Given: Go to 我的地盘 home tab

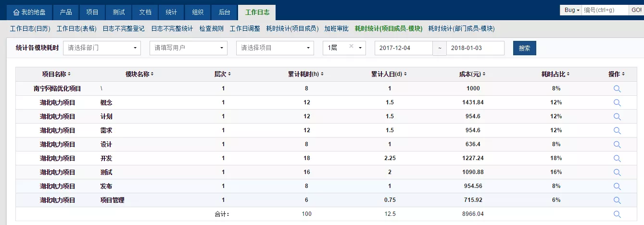Looking at the screenshot, I should [x=29, y=12].
